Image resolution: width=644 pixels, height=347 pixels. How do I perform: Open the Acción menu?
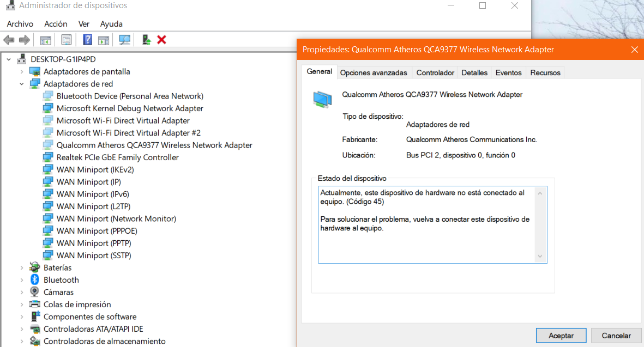(x=56, y=24)
